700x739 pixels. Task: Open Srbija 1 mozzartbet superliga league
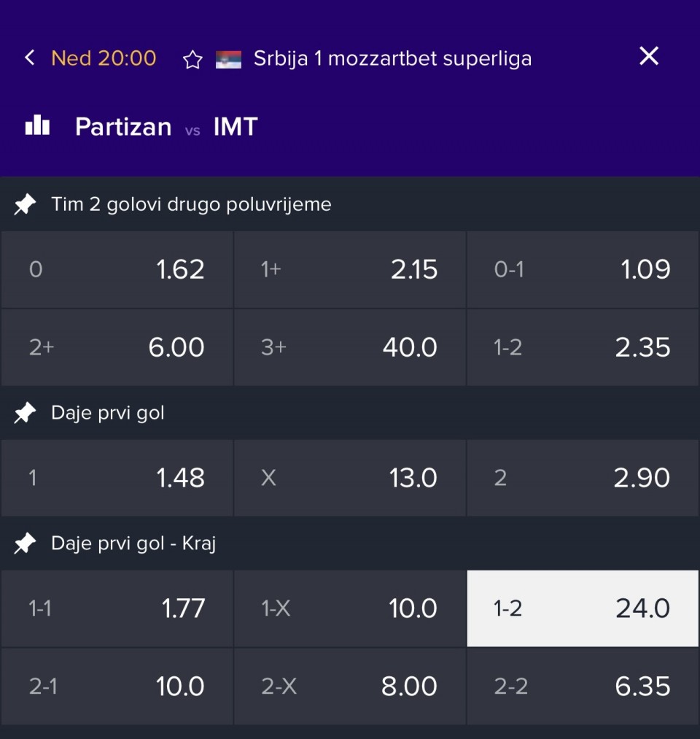pos(392,59)
